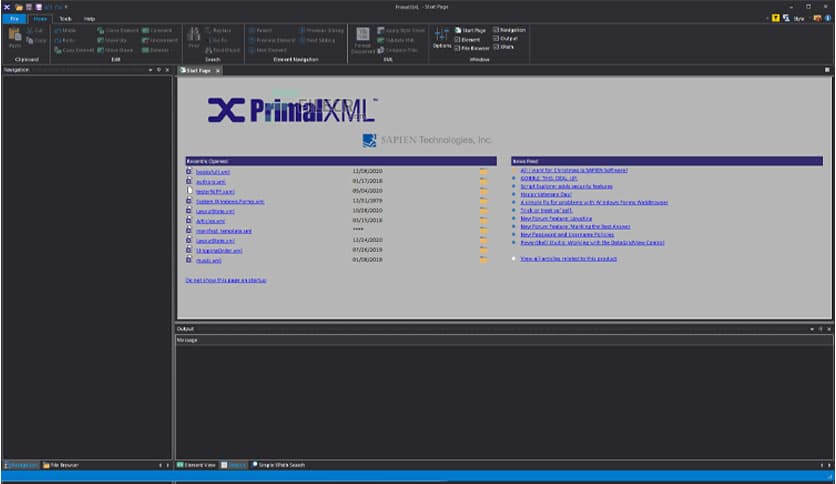Click the Move Up icon

click(x=100, y=41)
